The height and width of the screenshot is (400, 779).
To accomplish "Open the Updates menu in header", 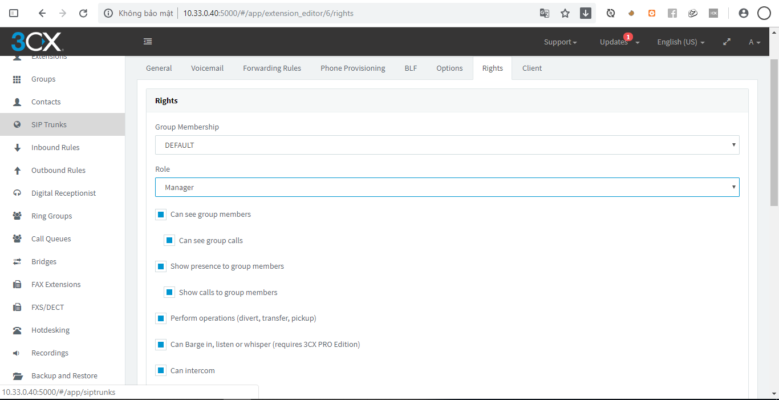I will pos(618,42).
